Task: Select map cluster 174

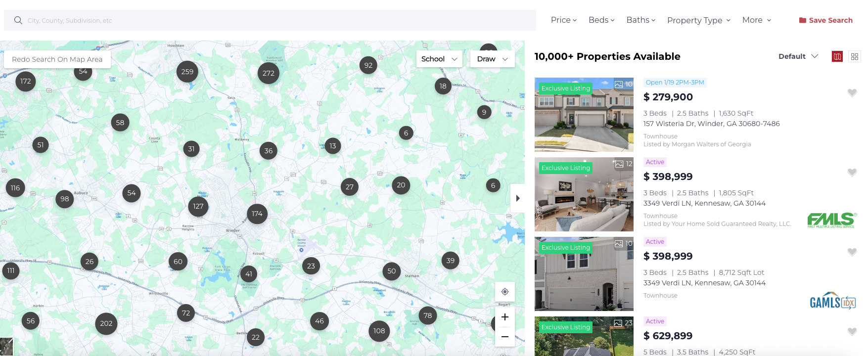Action: click(257, 214)
